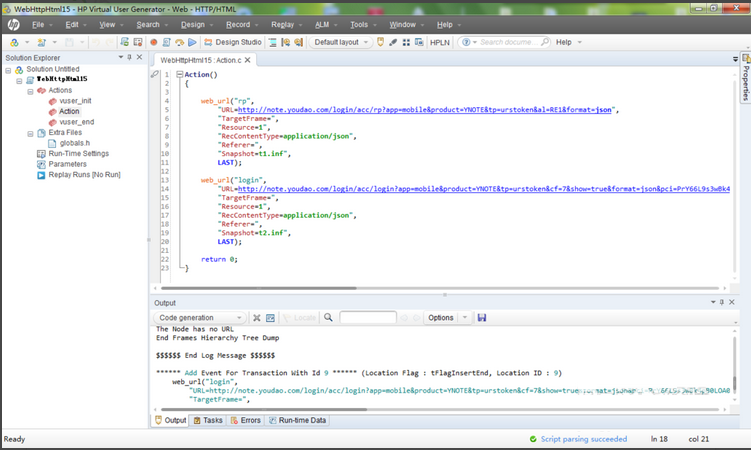Switch to the Errors tab
Image resolution: width=751 pixels, height=450 pixels.
click(246, 420)
